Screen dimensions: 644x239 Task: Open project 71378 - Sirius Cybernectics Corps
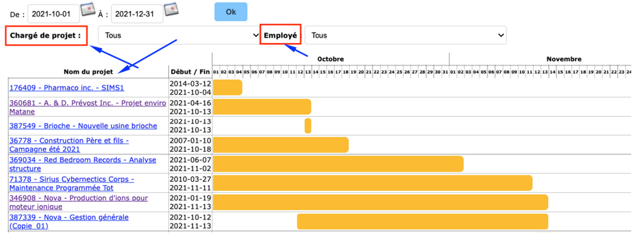click(x=72, y=183)
